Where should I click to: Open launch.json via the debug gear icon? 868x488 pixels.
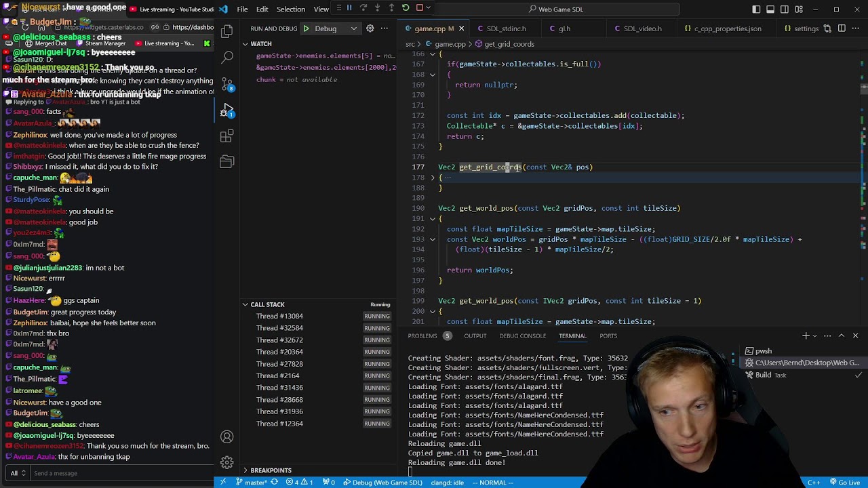(x=370, y=28)
